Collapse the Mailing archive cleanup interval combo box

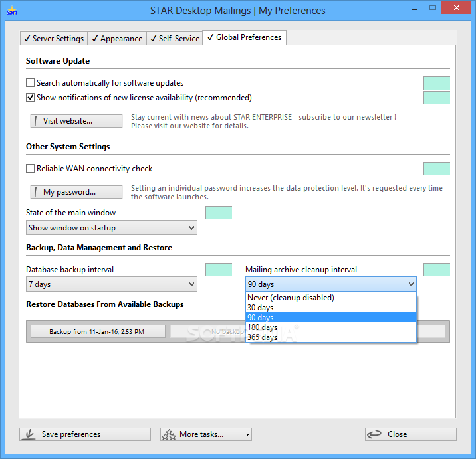coord(331,284)
